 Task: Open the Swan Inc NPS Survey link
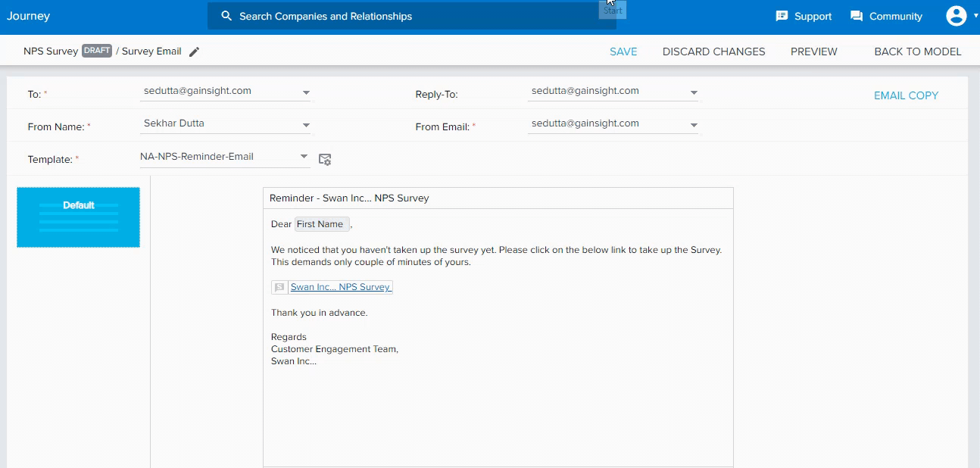341,286
